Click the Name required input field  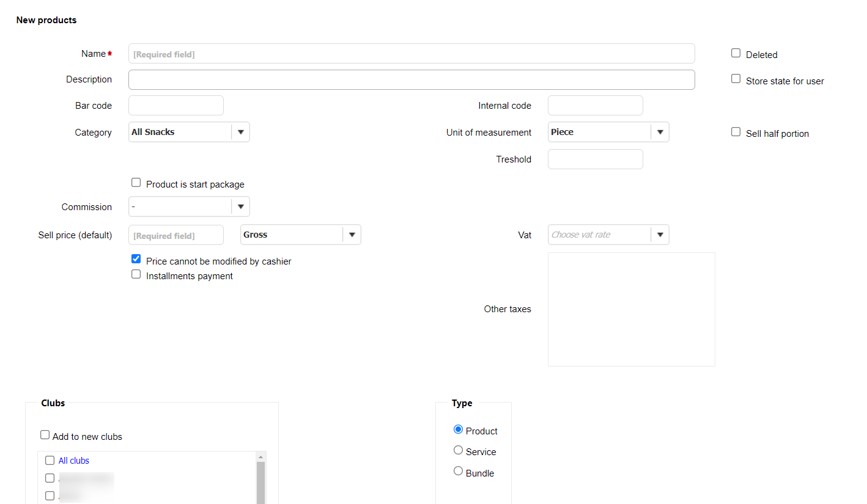click(x=411, y=54)
